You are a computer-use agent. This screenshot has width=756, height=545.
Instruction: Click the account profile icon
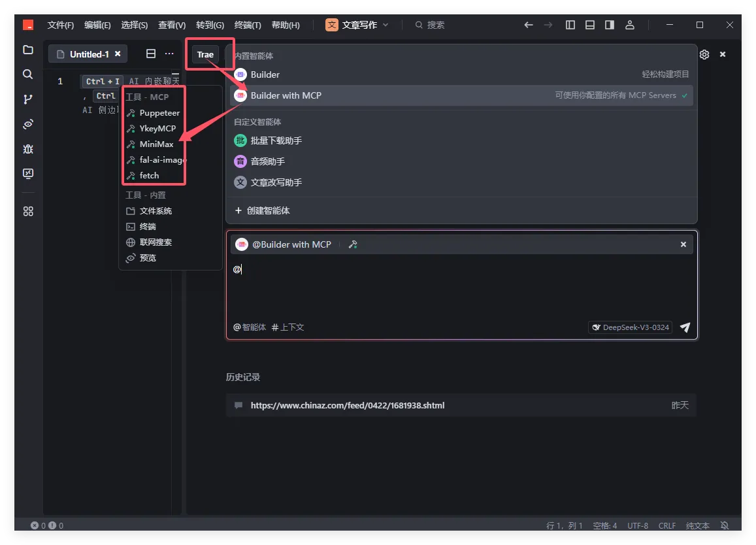pyautogui.click(x=629, y=25)
